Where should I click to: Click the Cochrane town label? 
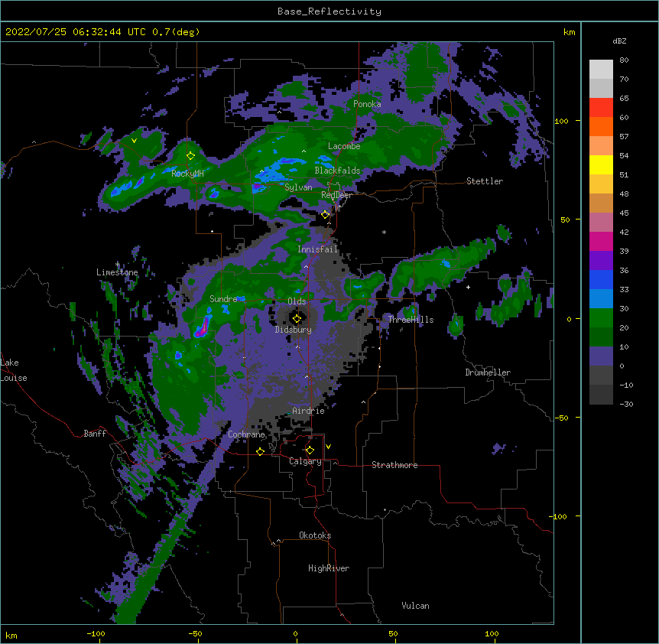pos(246,434)
